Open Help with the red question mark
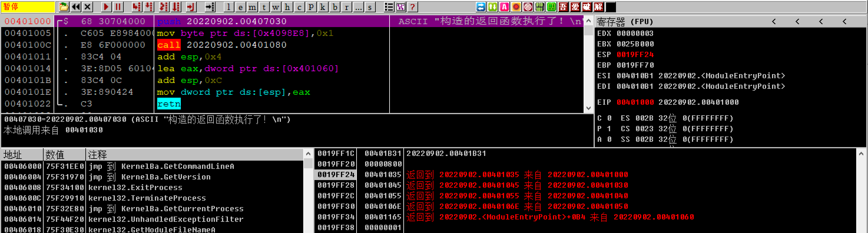The height and width of the screenshot is (233, 868). click(x=413, y=7)
